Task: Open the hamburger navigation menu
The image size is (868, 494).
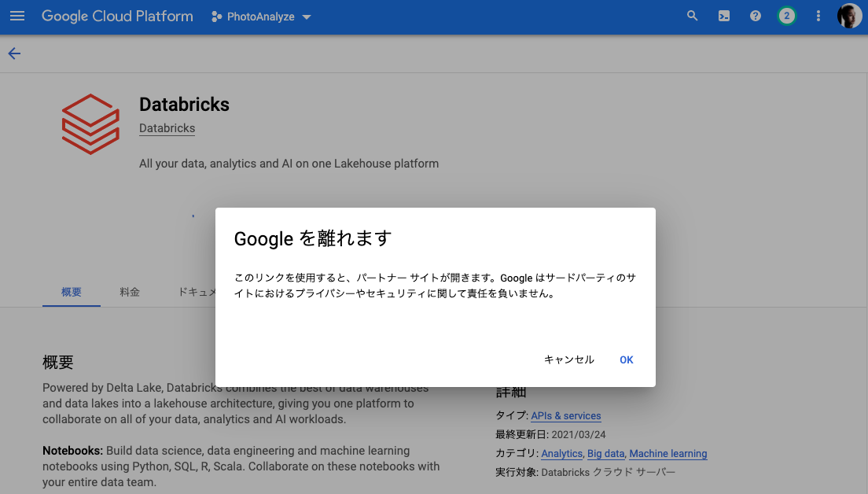Action: (17, 16)
